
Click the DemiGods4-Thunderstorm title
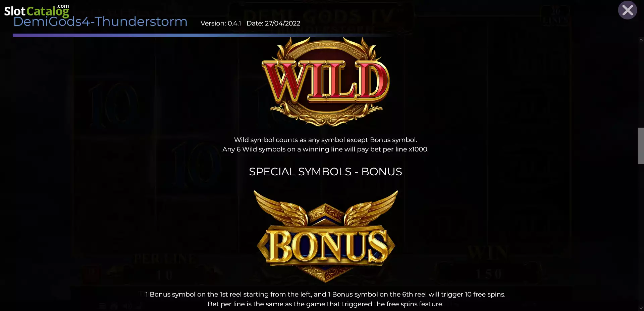tap(100, 21)
